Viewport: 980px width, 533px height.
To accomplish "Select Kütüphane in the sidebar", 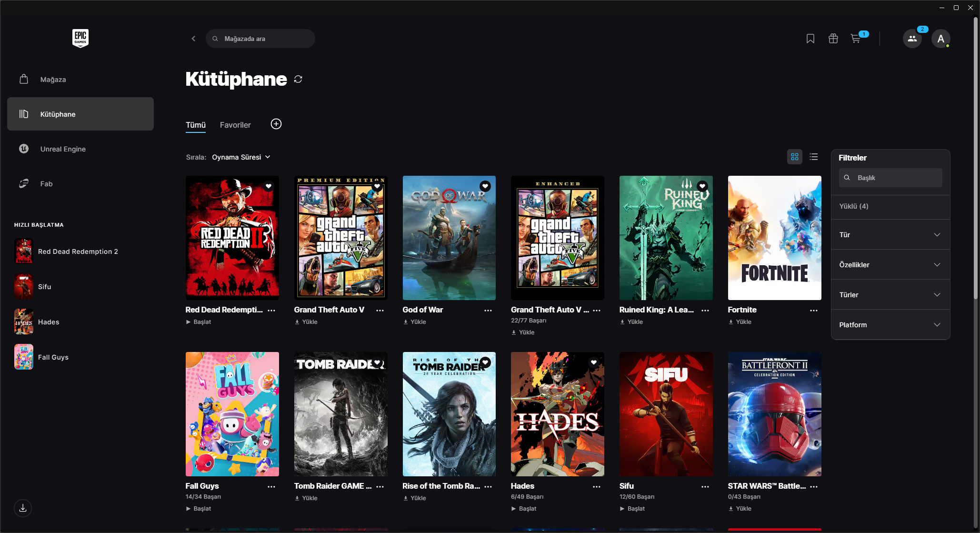I will click(x=80, y=114).
